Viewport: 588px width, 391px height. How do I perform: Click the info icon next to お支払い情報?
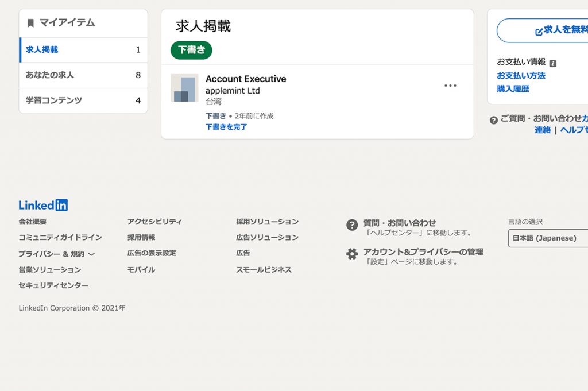point(553,63)
